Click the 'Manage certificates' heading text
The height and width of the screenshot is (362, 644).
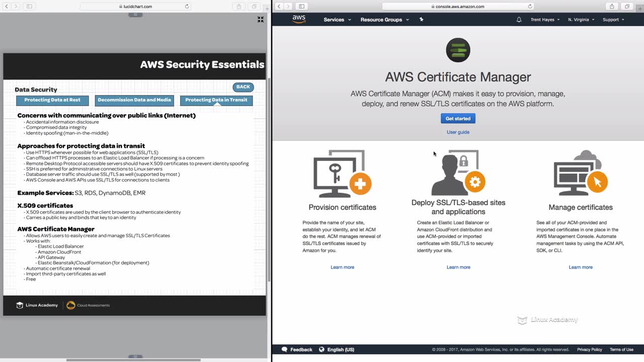click(581, 207)
